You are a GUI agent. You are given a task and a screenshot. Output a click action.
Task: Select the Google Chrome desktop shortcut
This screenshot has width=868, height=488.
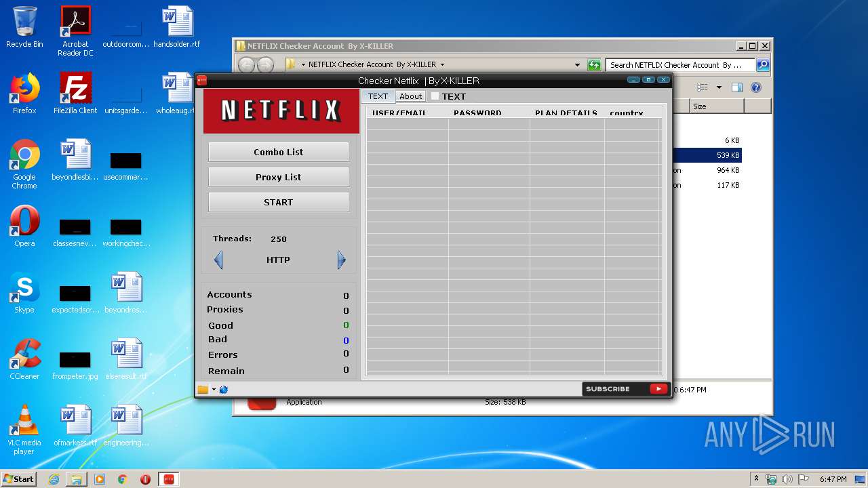tap(24, 164)
